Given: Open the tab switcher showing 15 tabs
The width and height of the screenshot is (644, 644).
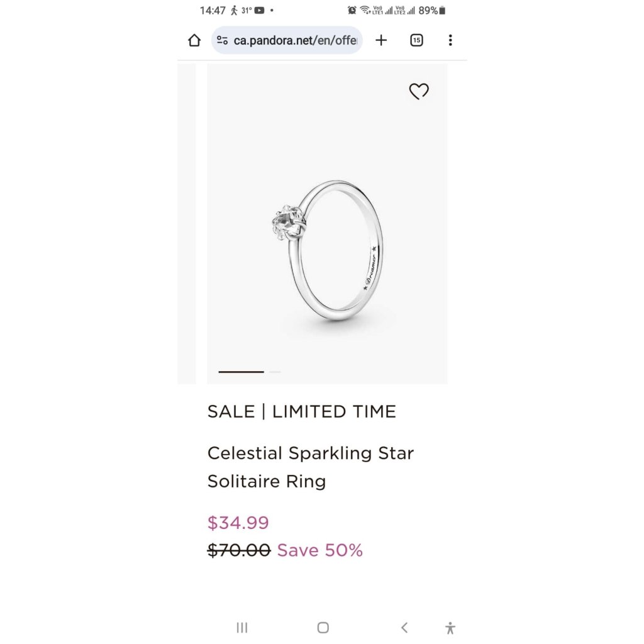Looking at the screenshot, I should tap(416, 40).
